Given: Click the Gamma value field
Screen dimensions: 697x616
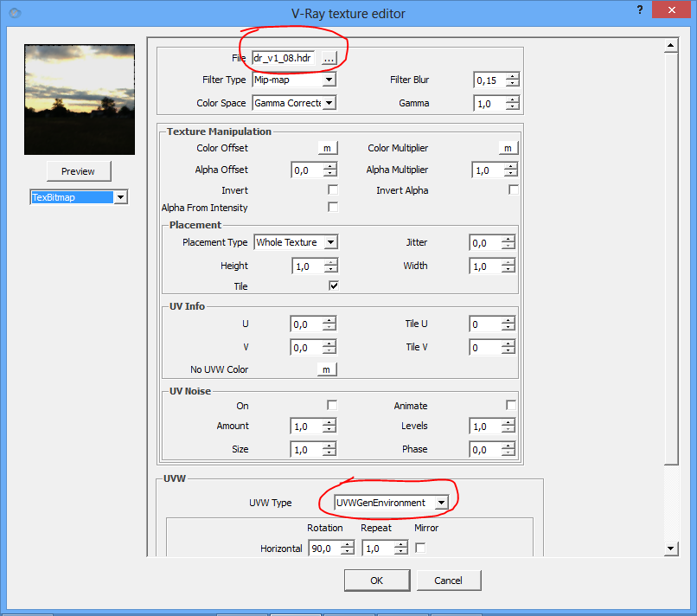Looking at the screenshot, I should coord(489,104).
